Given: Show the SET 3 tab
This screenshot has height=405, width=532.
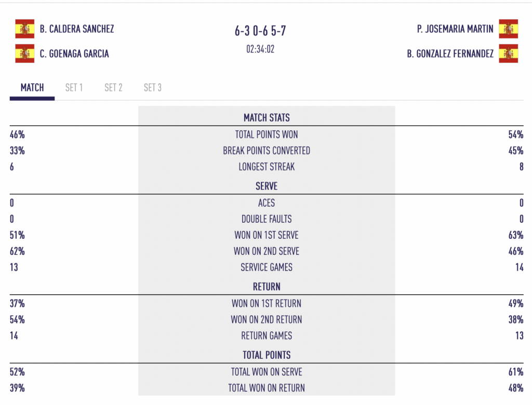Looking at the screenshot, I should [x=153, y=88].
